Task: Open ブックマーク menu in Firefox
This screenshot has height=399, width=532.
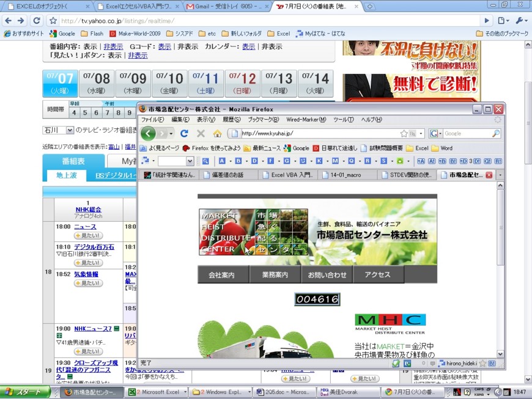Action: pyautogui.click(x=264, y=119)
